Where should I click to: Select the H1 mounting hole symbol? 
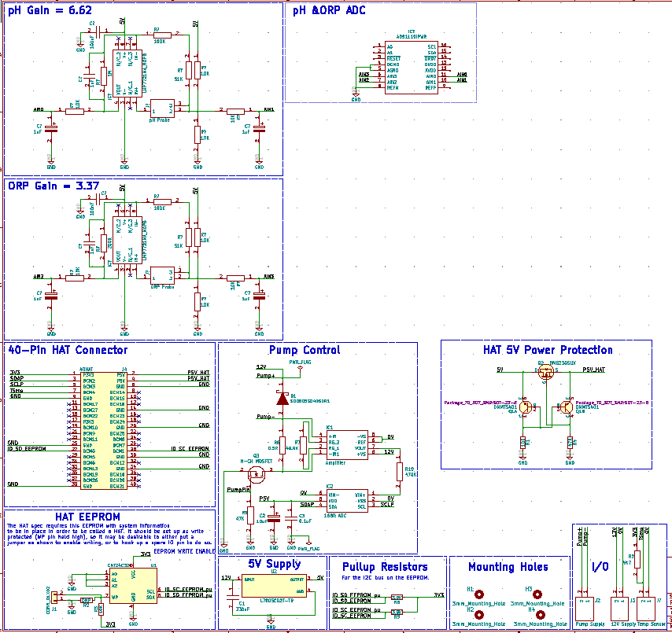pos(479,594)
